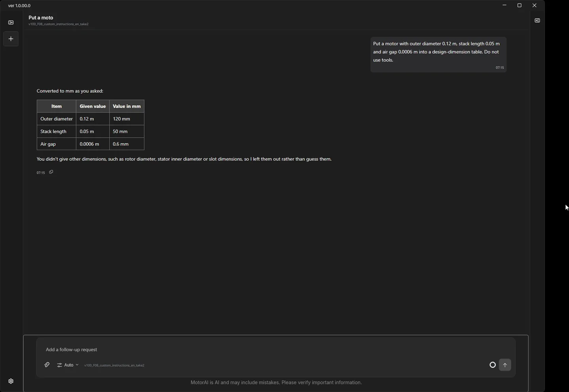Click the circle indicator beside send button
Viewport: 569px width, 392px height.
[x=492, y=365]
